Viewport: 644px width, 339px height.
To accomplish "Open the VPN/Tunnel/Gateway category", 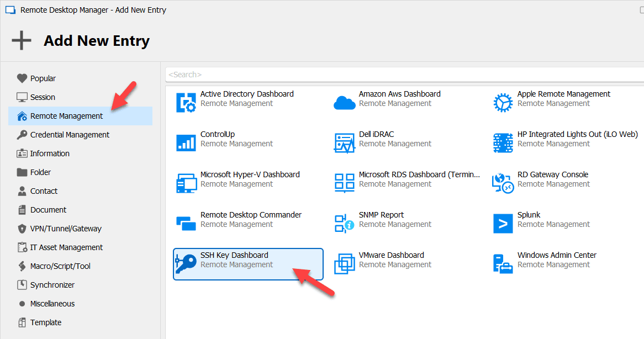I will click(x=66, y=229).
